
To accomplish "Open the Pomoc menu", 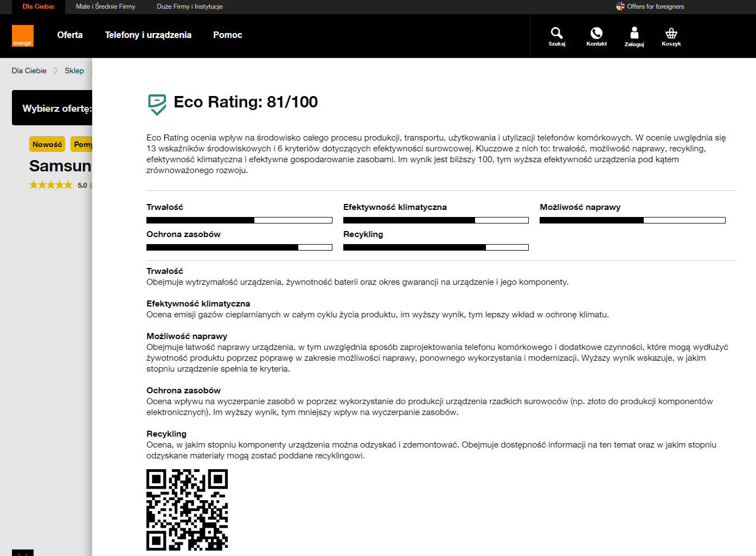I will tap(228, 35).
